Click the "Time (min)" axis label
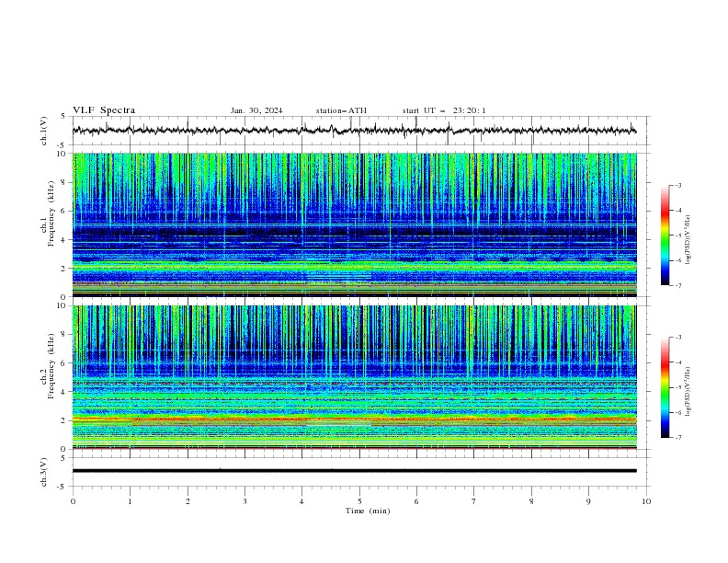This screenshot has width=728, height=563. coord(368,511)
